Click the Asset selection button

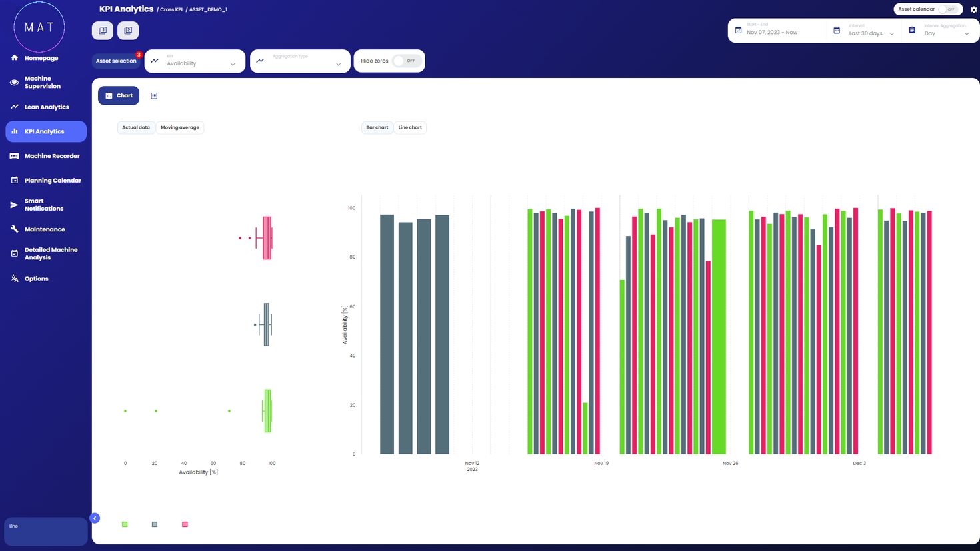pyautogui.click(x=116, y=61)
